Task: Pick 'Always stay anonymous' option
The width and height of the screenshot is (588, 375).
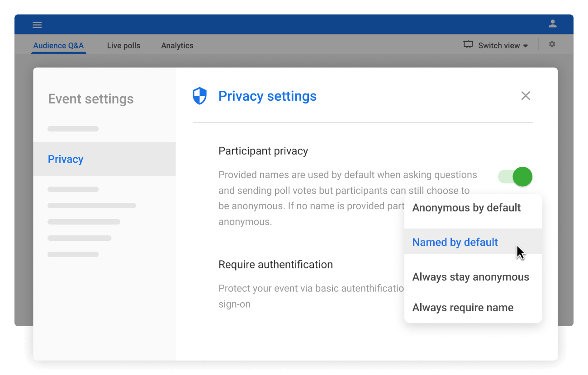Action: [x=470, y=277]
